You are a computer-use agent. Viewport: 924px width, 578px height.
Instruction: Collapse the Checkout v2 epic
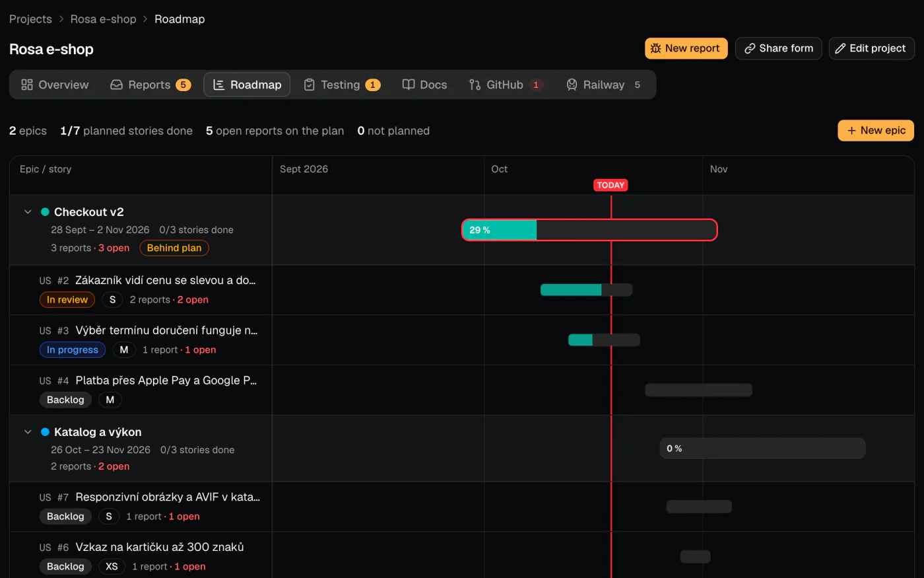pyautogui.click(x=28, y=212)
